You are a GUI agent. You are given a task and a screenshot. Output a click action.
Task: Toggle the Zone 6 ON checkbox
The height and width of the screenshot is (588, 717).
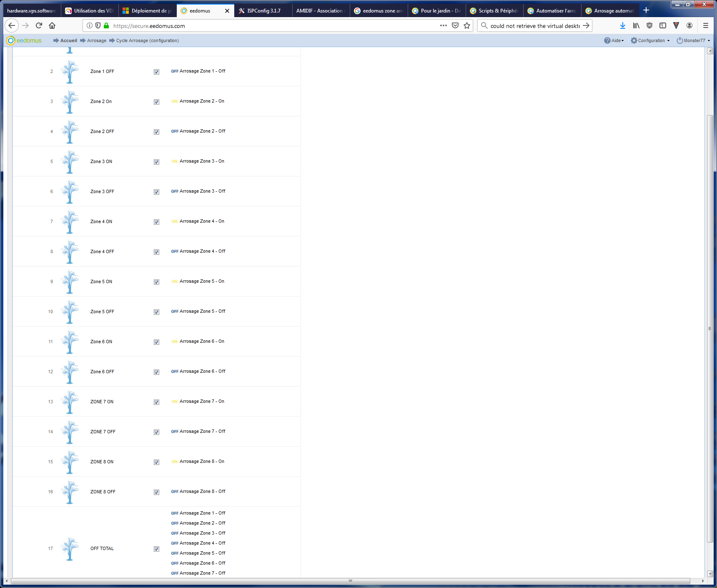(156, 342)
